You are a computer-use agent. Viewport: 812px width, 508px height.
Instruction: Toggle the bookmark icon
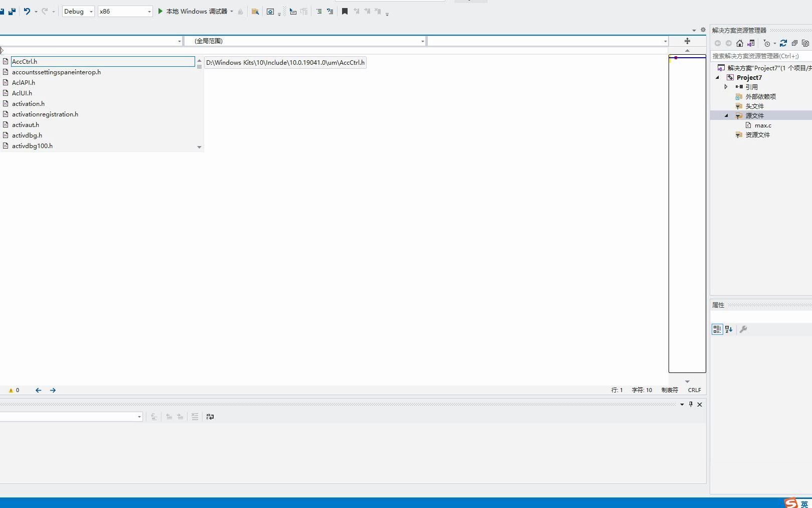tap(345, 11)
